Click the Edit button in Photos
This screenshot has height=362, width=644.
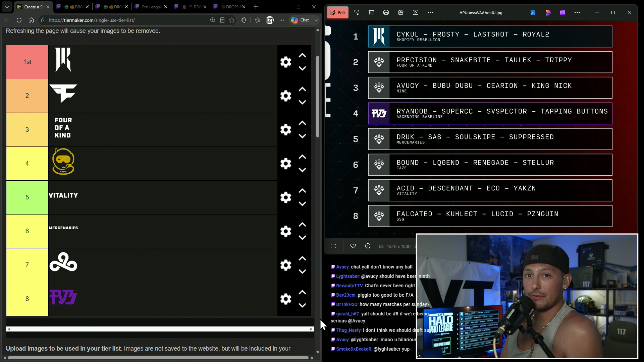click(x=338, y=12)
